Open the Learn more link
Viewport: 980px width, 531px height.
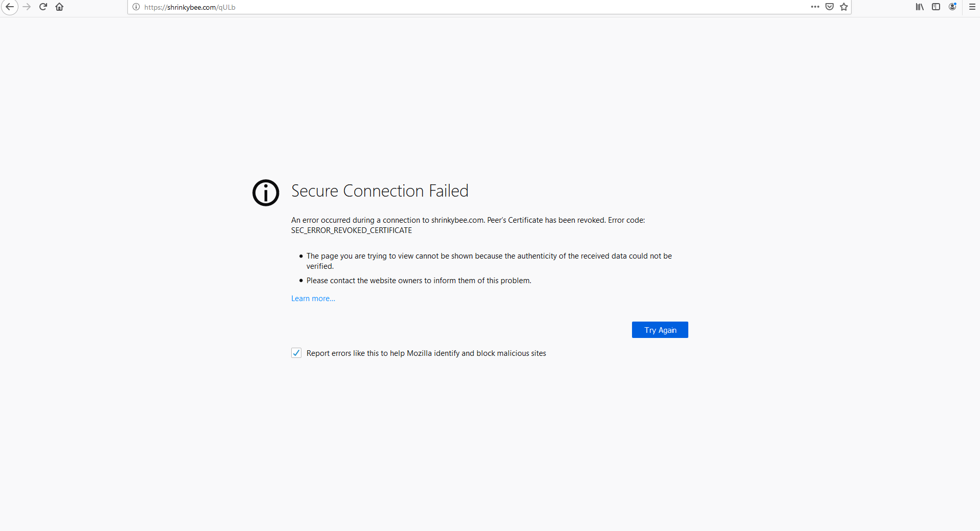[313, 298]
